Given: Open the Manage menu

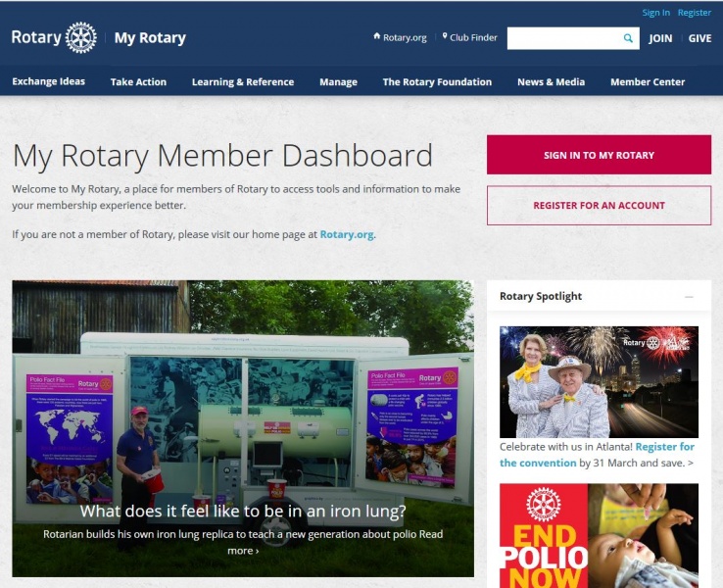Looking at the screenshot, I should point(338,81).
